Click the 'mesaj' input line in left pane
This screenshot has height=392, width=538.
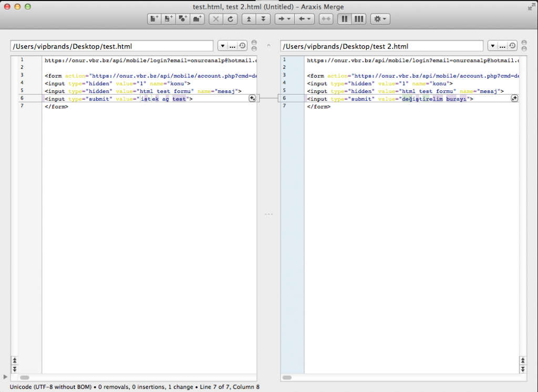point(143,91)
